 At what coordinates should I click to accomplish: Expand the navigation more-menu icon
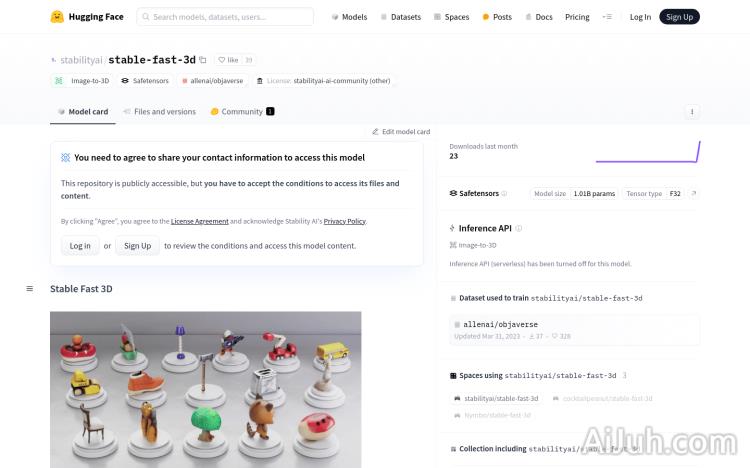pos(607,17)
